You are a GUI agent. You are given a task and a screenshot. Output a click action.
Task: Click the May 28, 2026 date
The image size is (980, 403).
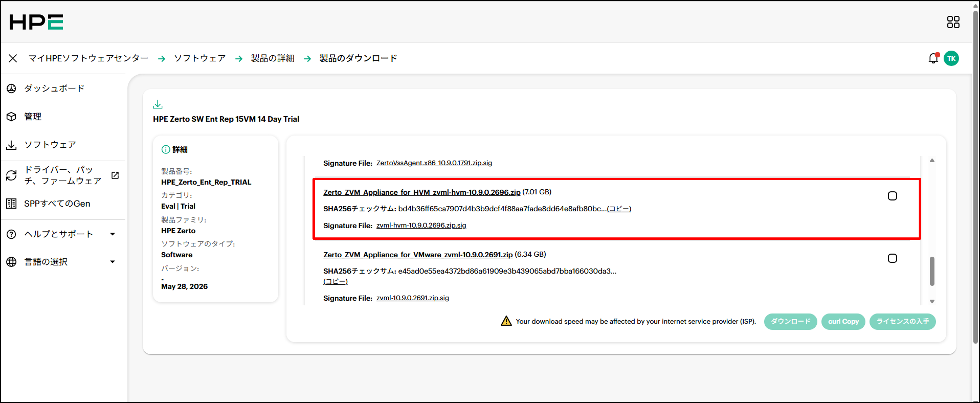coord(184,287)
